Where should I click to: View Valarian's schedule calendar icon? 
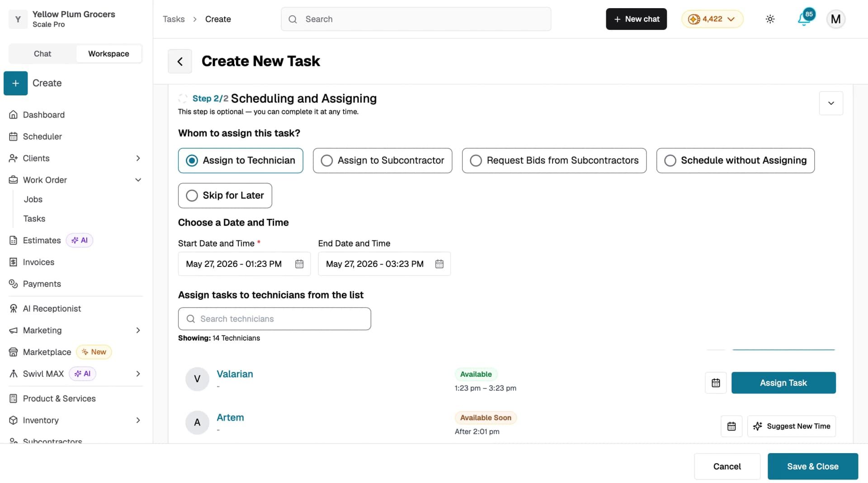[x=716, y=383]
